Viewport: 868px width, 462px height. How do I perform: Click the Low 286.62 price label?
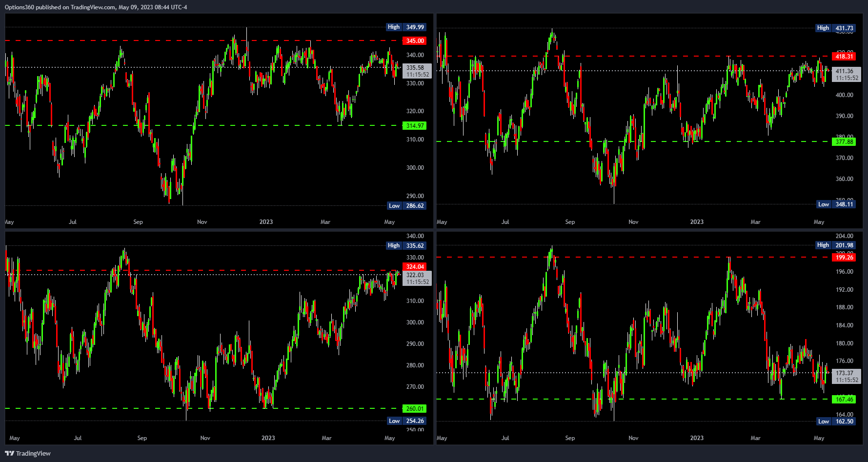coord(407,206)
